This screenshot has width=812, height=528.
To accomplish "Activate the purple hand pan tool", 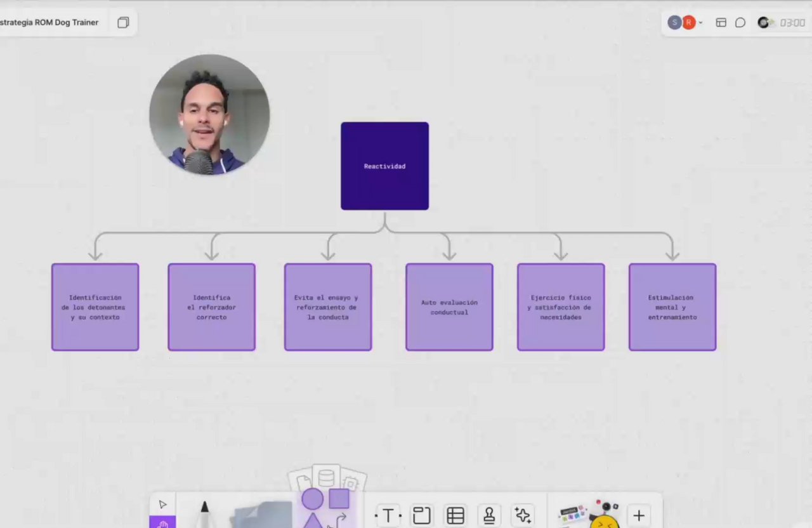I will point(162,522).
